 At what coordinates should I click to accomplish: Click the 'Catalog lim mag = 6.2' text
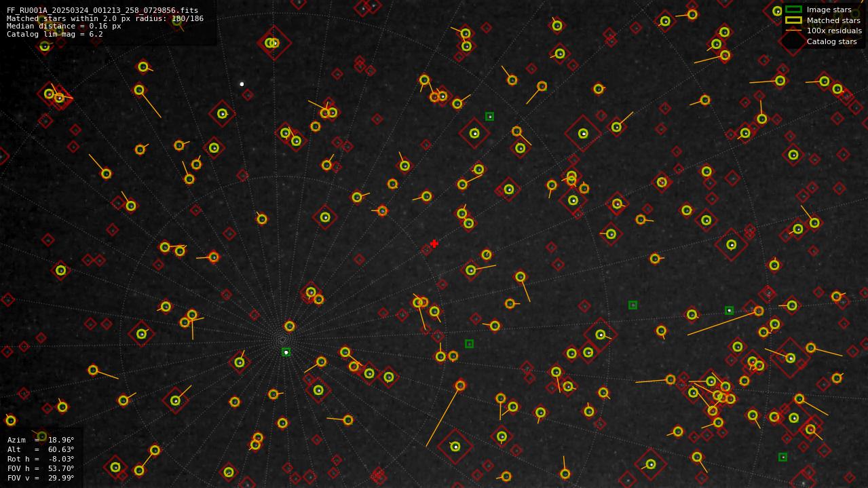(x=55, y=34)
